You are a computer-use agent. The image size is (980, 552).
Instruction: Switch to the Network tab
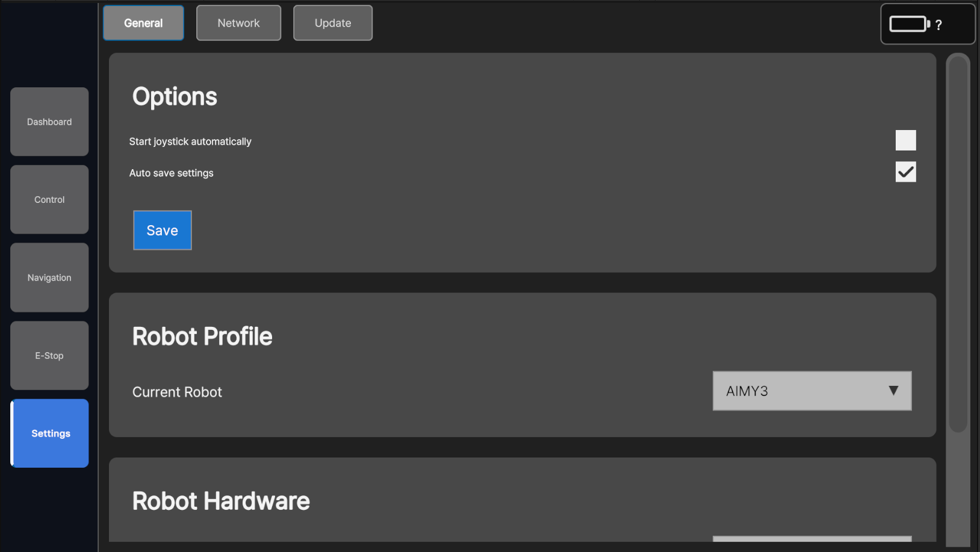[x=238, y=23]
